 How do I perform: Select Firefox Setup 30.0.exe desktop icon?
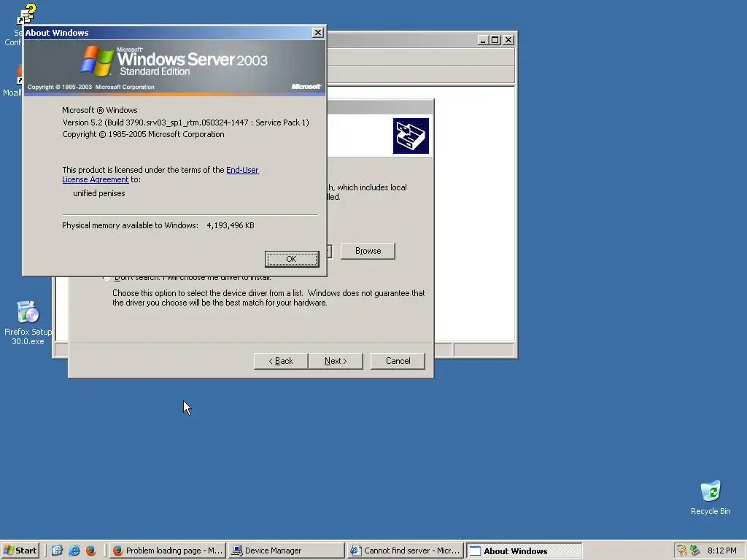28,322
